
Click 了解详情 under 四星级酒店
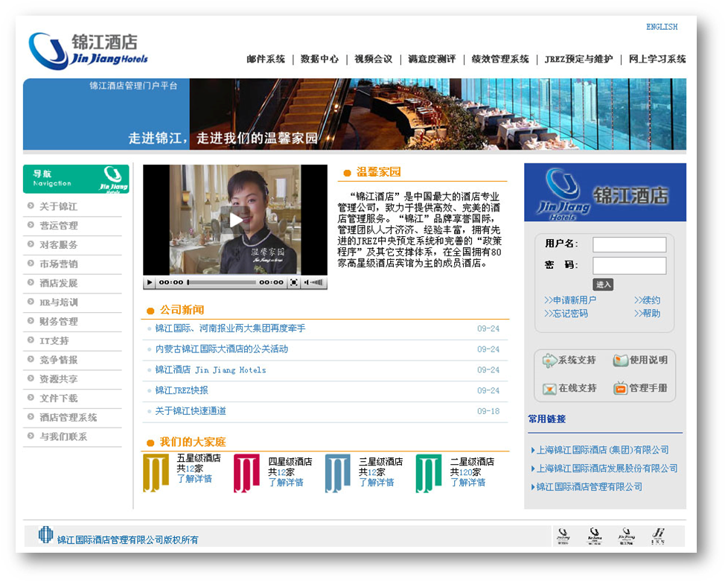pyautogui.click(x=286, y=482)
